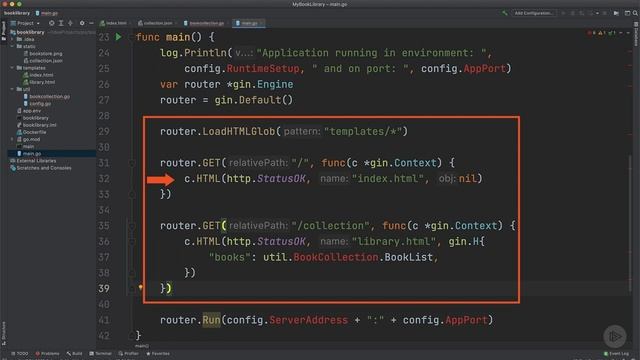
Task: Click booklibrary breadcrumb in navigation bar
Action: tap(17, 13)
